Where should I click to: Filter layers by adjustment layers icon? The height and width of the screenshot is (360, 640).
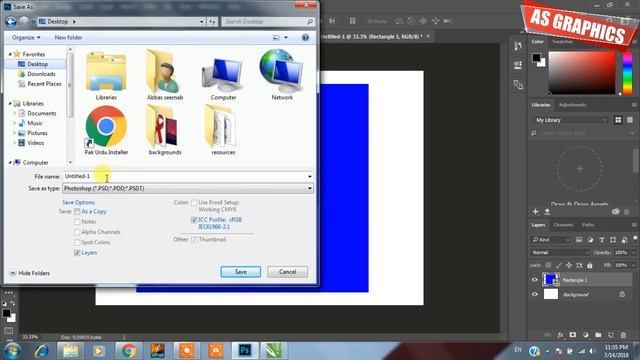click(x=590, y=240)
